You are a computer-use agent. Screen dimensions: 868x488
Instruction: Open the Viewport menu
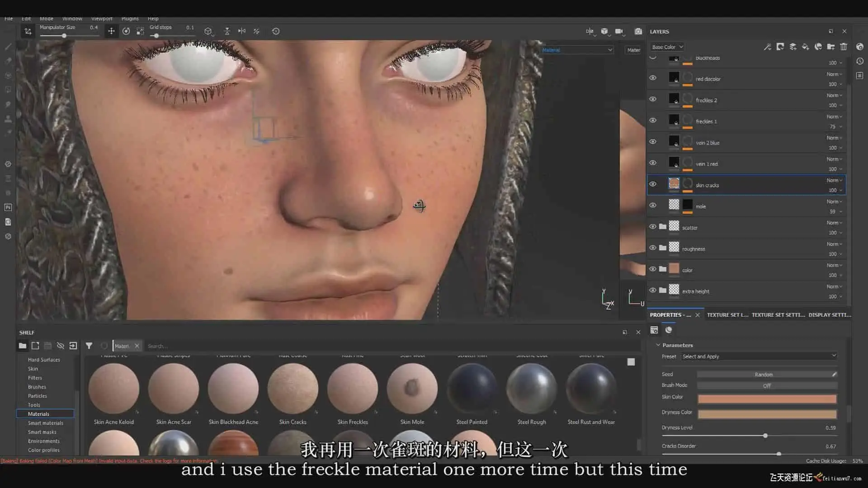pyautogui.click(x=102, y=19)
